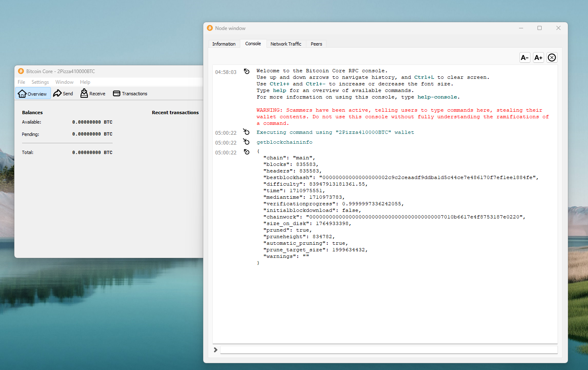Click the Pending balance value in wallet
The image size is (588, 370).
click(x=92, y=134)
